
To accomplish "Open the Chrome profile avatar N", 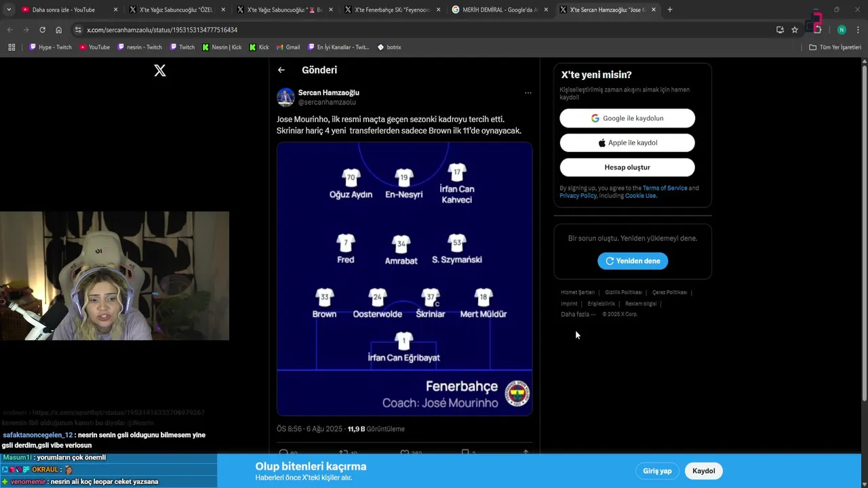I will (x=842, y=30).
